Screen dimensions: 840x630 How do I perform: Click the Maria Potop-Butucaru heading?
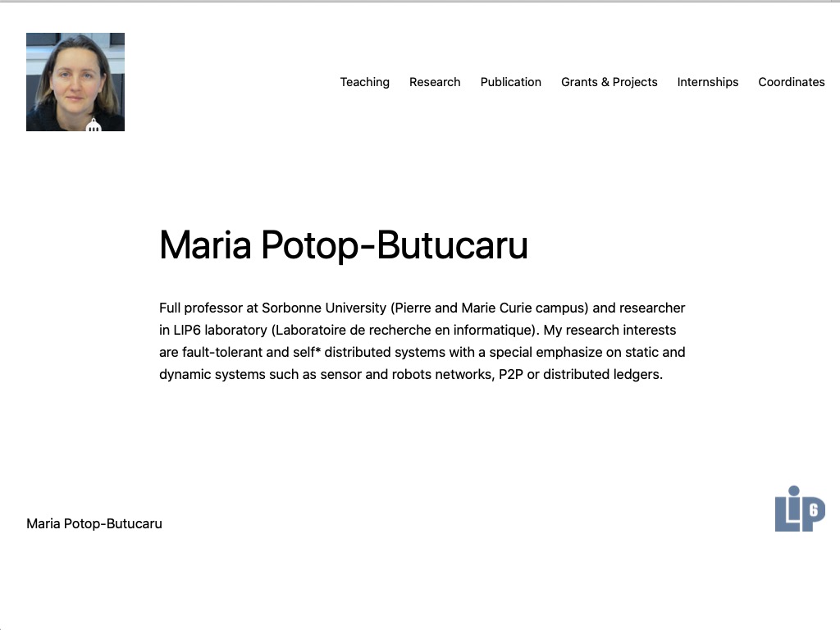coord(344,244)
